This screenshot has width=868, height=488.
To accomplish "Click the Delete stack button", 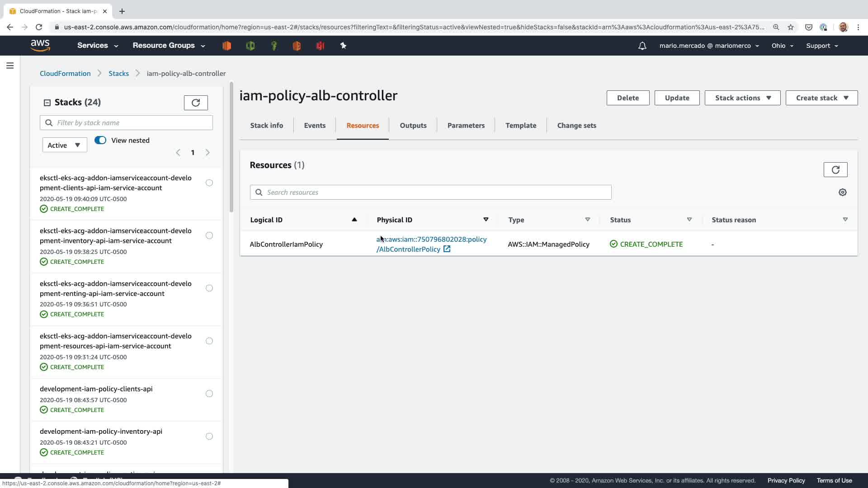I will coord(627,98).
